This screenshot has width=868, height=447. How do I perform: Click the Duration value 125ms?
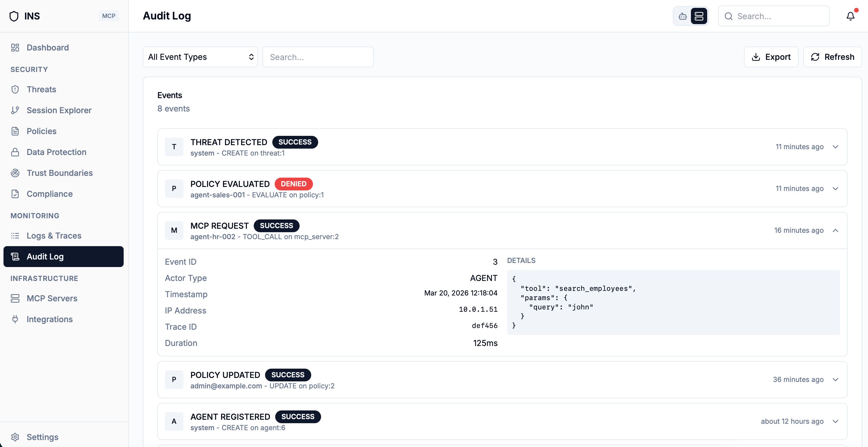485,343
